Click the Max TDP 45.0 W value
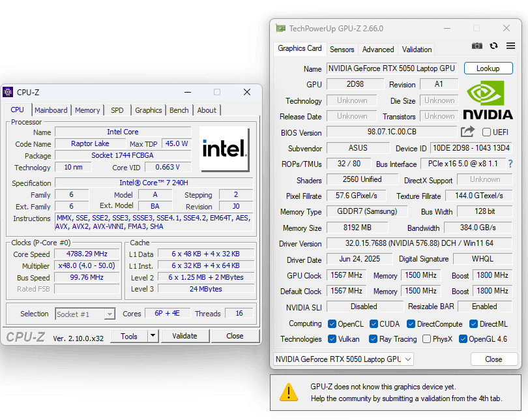 tap(177, 143)
